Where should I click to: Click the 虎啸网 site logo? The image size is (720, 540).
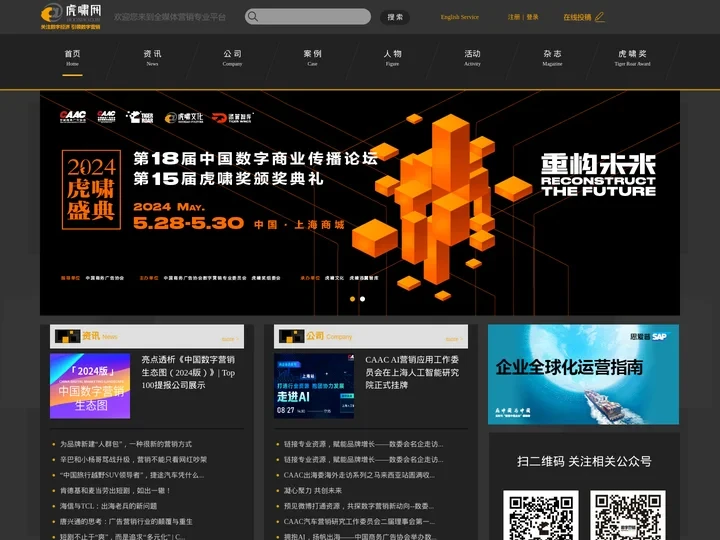tap(71, 16)
